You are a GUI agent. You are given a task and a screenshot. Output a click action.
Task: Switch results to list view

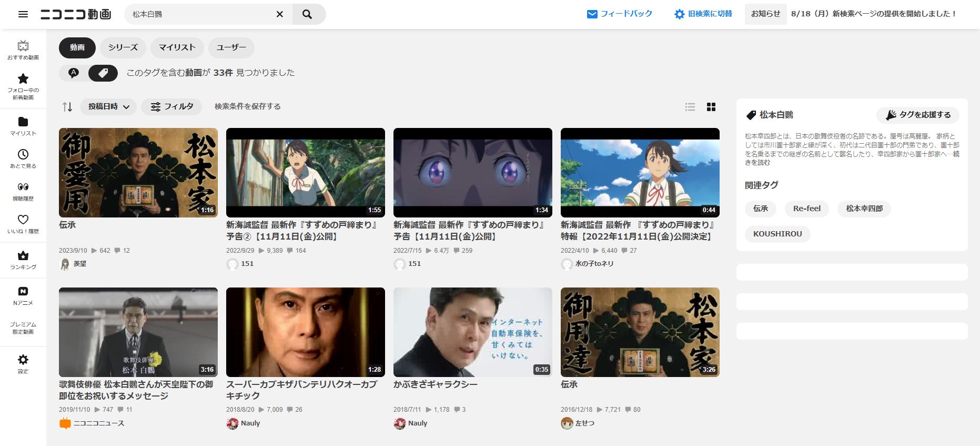(x=690, y=107)
